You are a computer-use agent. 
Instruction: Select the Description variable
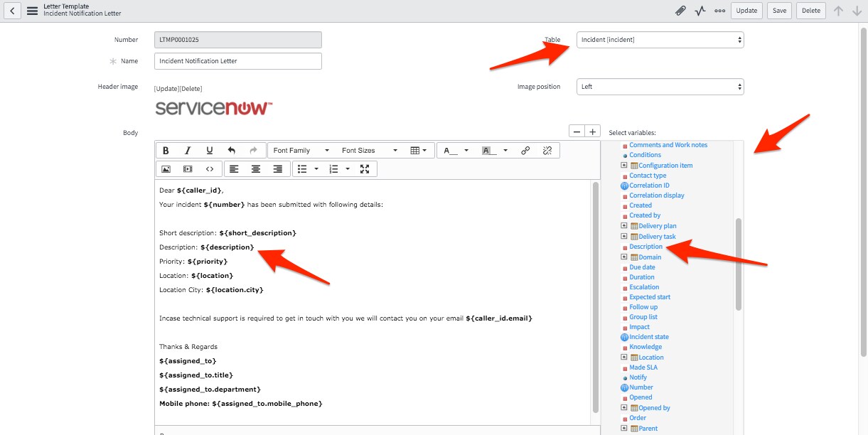coord(645,247)
